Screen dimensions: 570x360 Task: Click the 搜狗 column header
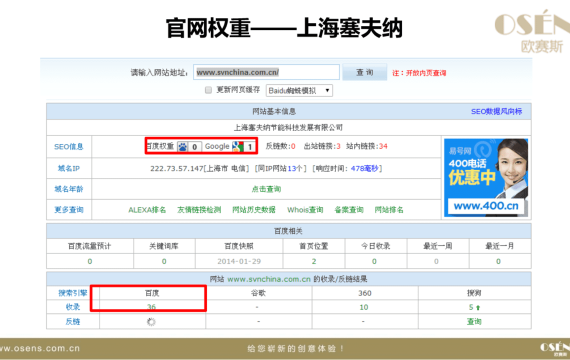click(474, 293)
